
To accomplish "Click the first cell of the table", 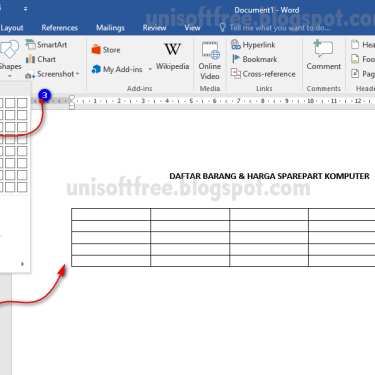I will click(111, 214).
